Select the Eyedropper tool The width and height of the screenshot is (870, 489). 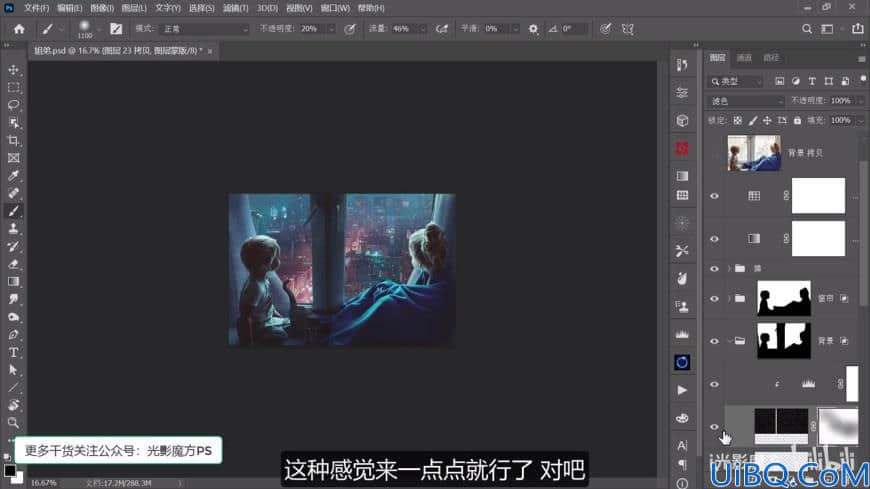(13, 176)
